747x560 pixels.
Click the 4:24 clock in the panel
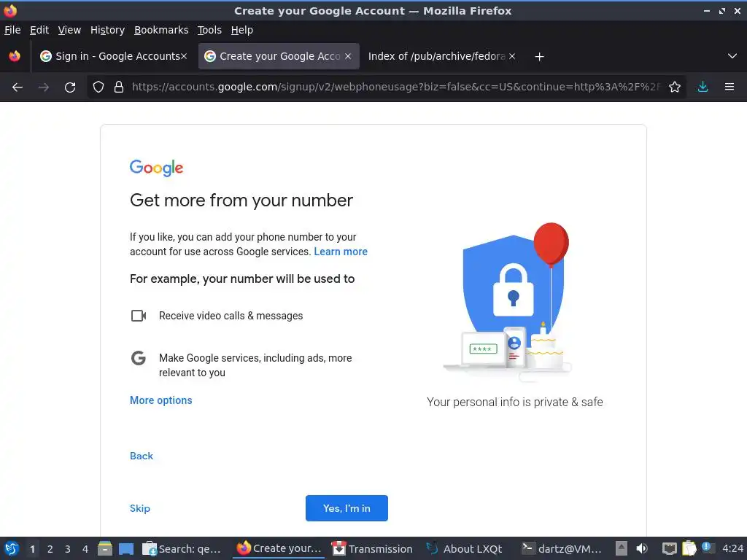tap(732, 549)
